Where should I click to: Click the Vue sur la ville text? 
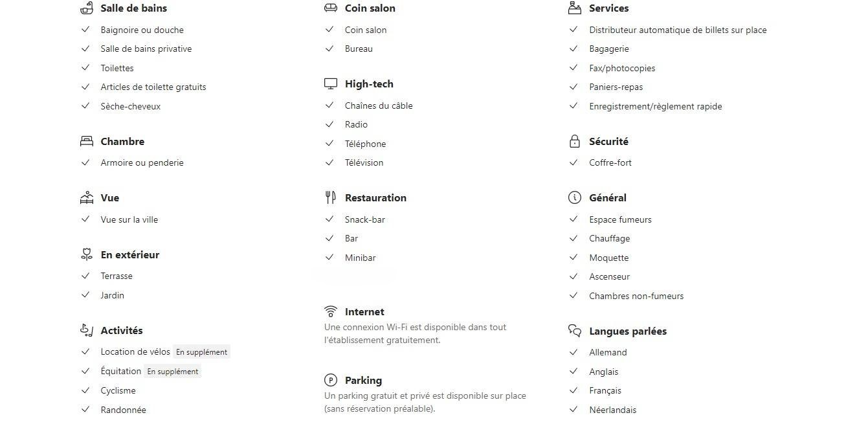tap(129, 219)
